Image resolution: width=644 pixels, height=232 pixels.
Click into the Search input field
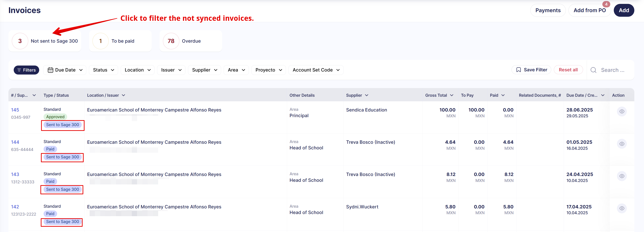[613, 70]
